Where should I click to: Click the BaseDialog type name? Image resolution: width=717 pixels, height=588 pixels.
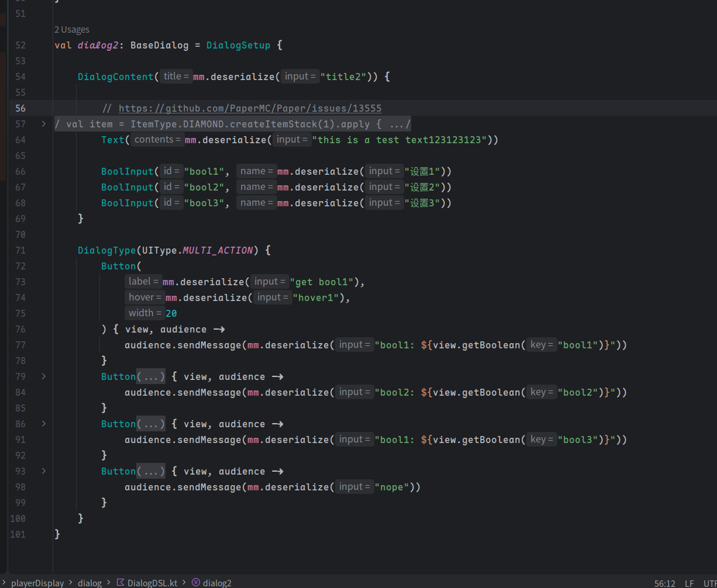coord(160,45)
